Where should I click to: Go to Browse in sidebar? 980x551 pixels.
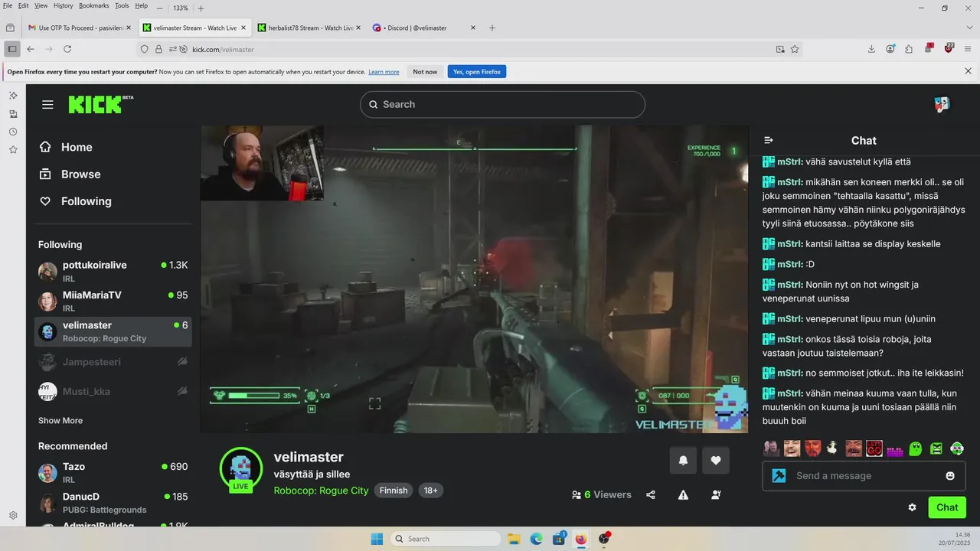80,174
